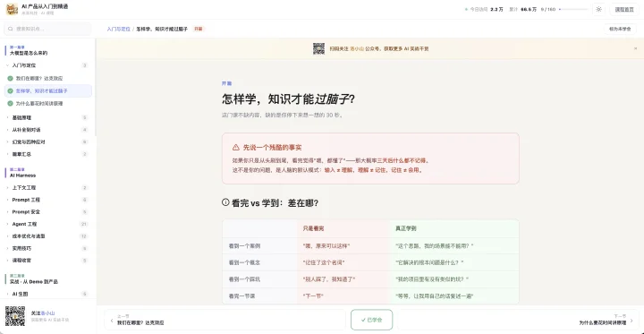Screen dimensions: 644x334
Task: Expand the Agent 工程 section
Action: [48, 224]
